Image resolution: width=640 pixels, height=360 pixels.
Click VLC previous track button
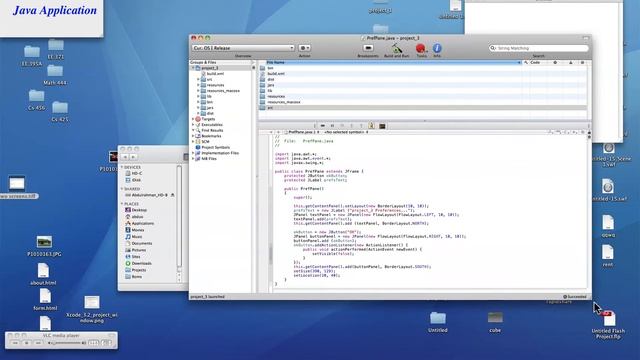16,343
